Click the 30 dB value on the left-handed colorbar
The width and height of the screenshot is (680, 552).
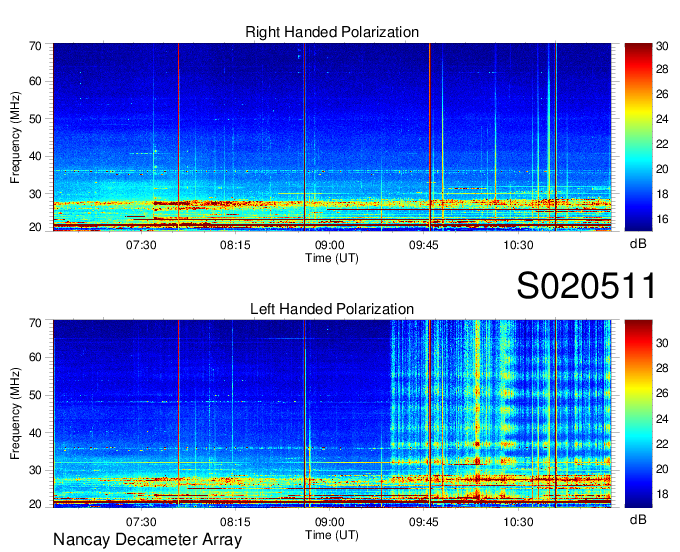(x=662, y=343)
